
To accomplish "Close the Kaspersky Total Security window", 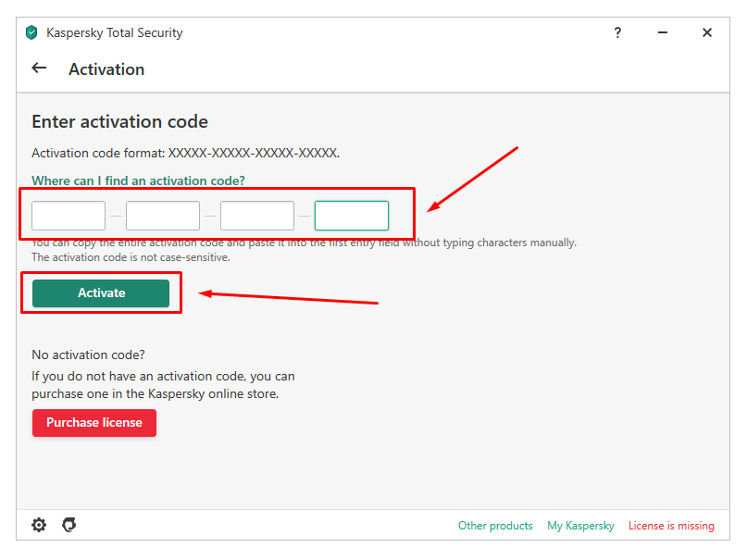I will tap(707, 32).
